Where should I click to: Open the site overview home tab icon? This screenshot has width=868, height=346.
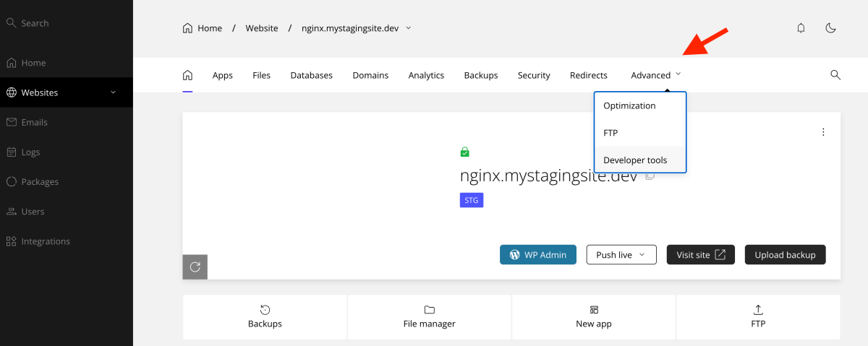[x=187, y=75]
